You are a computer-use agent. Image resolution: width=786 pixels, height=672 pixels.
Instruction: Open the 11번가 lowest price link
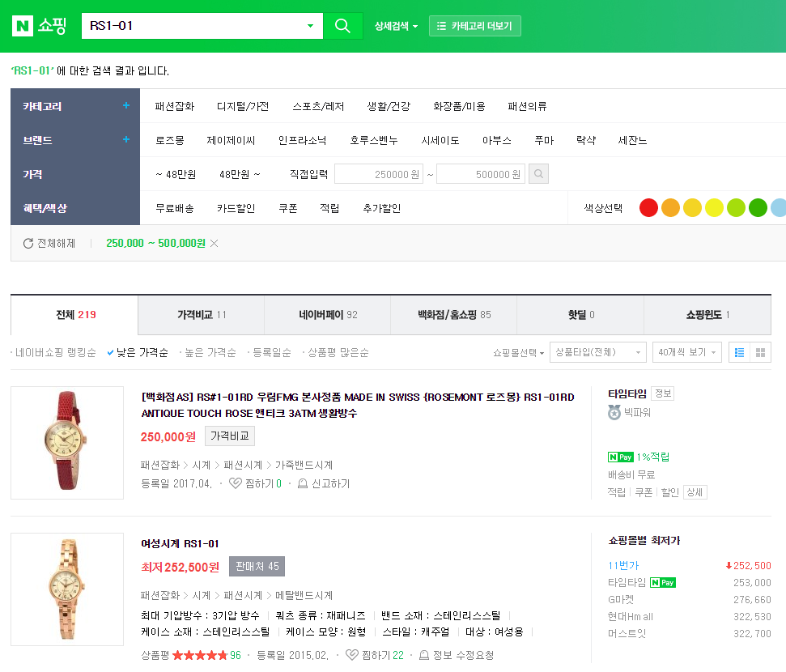pyautogui.click(x=623, y=565)
